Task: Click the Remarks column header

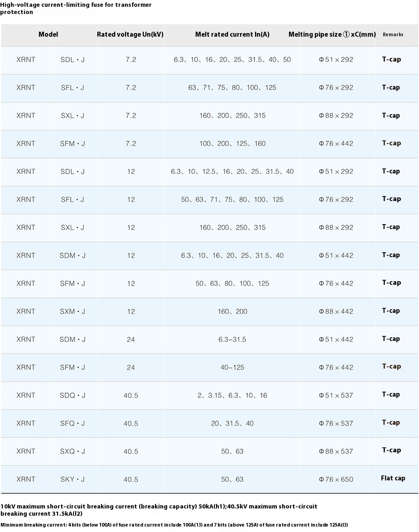Action: pos(393,34)
